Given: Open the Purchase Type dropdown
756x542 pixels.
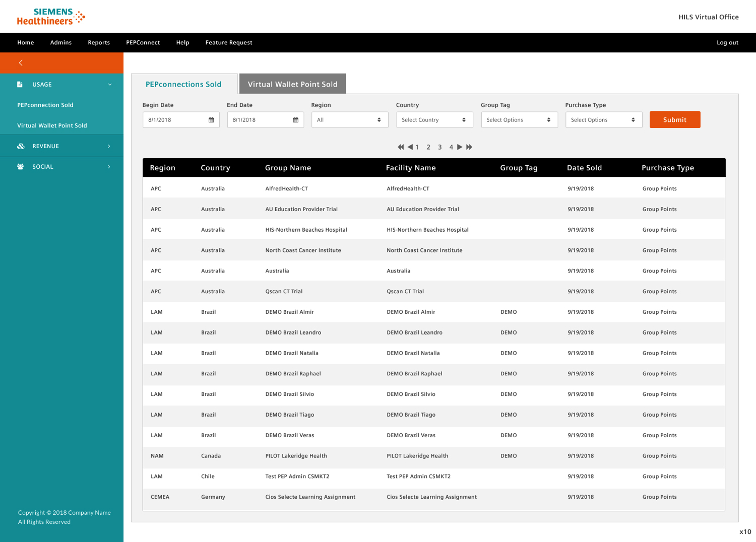Looking at the screenshot, I should coord(603,120).
